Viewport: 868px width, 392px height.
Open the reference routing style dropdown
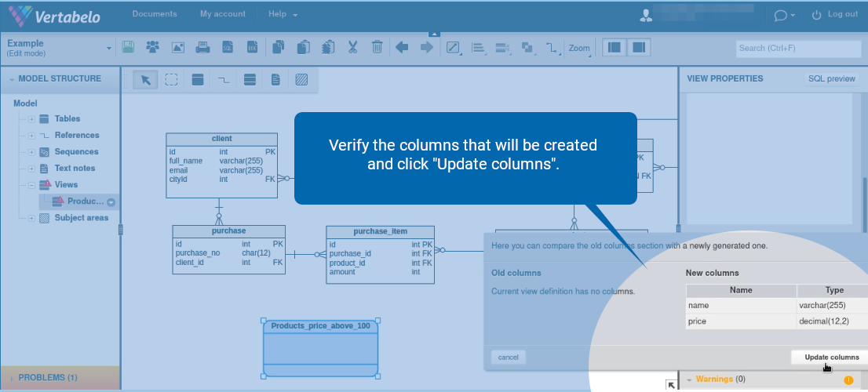pyautogui.click(x=552, y=48)
